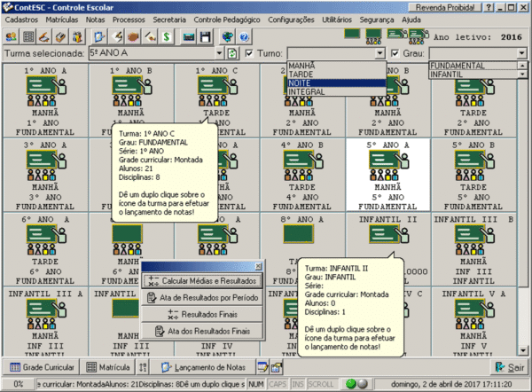Click the blue help question mark icon
This screenshot has width=532, height=392.
[x=243, y=37]
